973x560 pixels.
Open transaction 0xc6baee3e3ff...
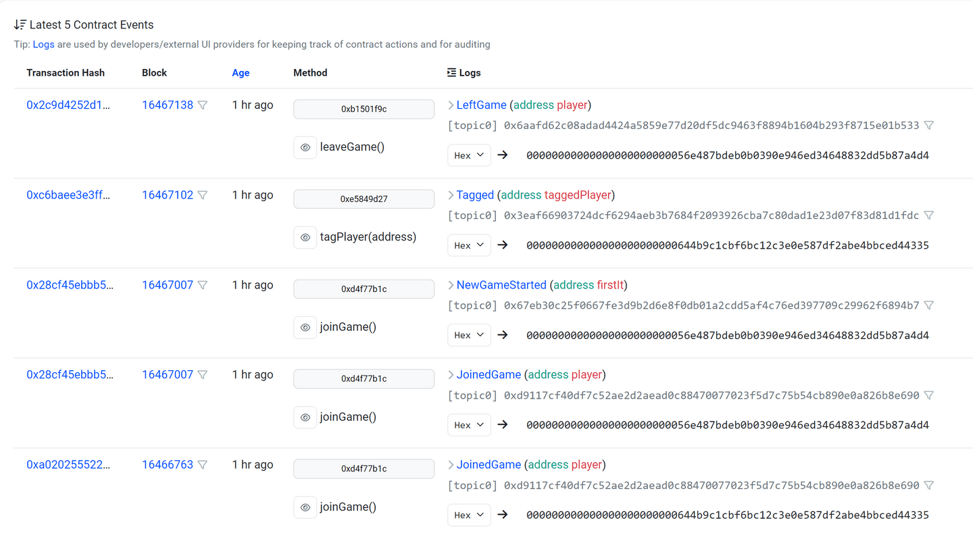tap(68, 195)
